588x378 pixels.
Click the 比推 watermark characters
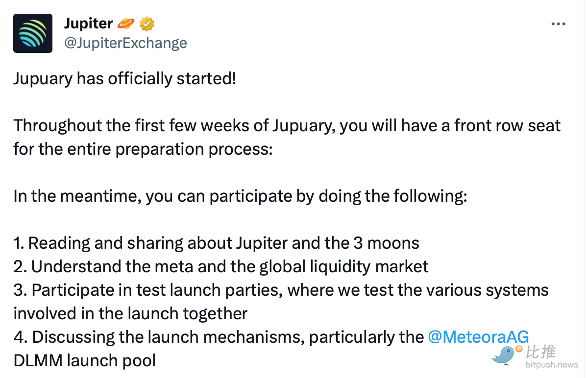tap(540, 352)
